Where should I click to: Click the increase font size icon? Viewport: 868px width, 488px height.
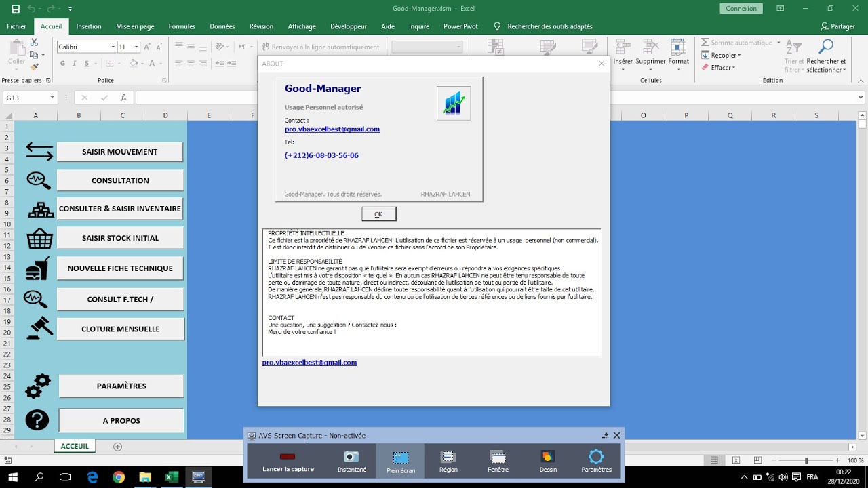pyautogui.click(x=149, y=47)
